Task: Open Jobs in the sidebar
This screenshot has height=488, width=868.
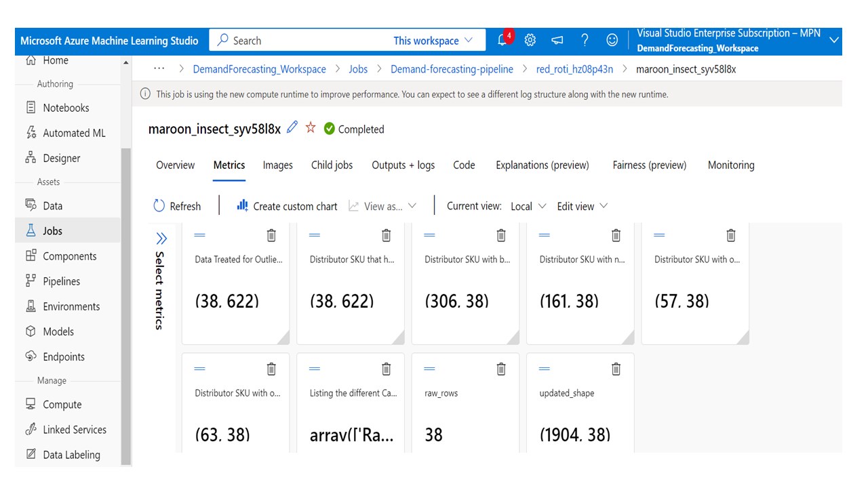Action: [x=68, y=231]
